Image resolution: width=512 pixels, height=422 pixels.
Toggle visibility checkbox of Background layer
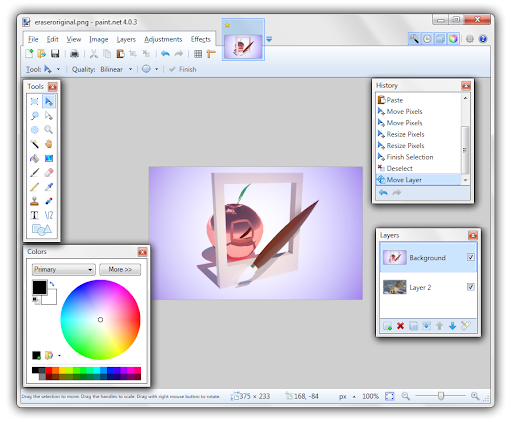(470, 257)
